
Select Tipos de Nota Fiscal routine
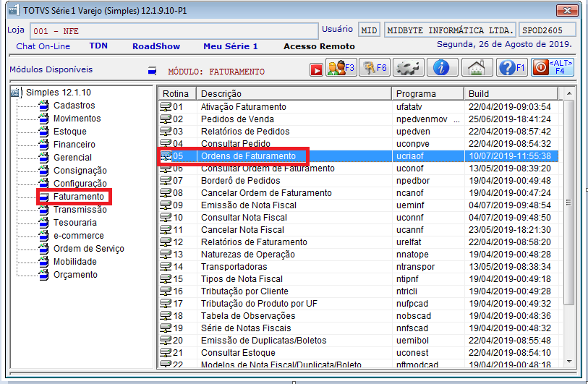click(359, 279)
